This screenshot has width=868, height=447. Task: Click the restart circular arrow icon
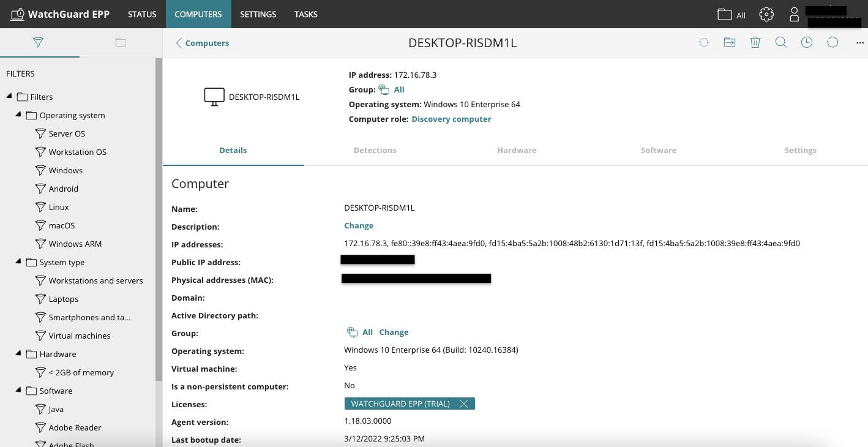(x=832, y=42)
